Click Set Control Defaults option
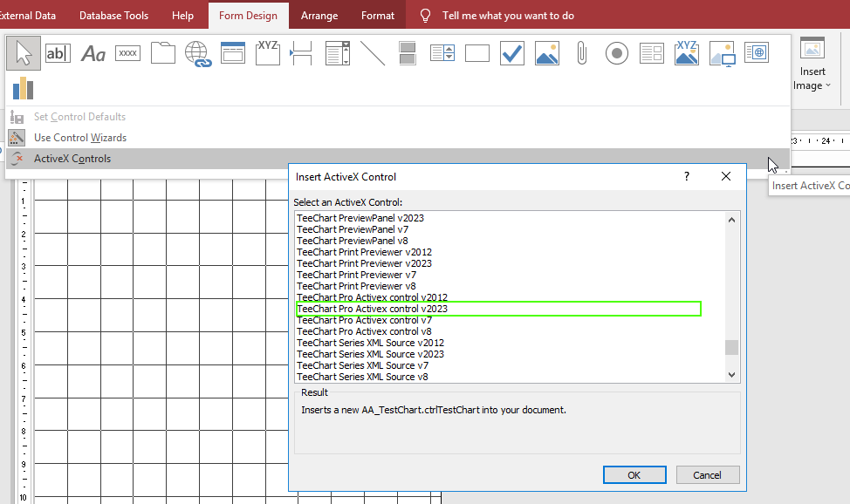The image size is (850, 504). coord(79,117)
